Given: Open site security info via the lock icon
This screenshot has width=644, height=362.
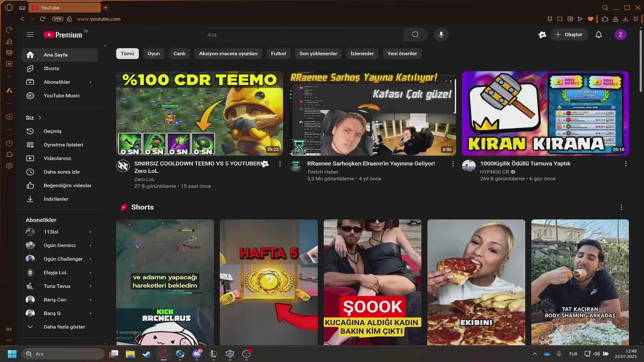Looking at the screenshot, I should point(69,19).
